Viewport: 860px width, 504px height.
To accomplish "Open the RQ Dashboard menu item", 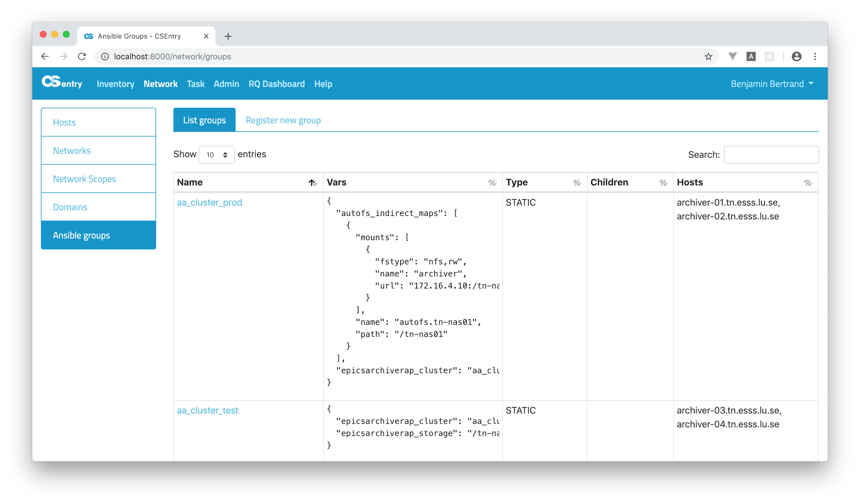I will click(276, 84).
